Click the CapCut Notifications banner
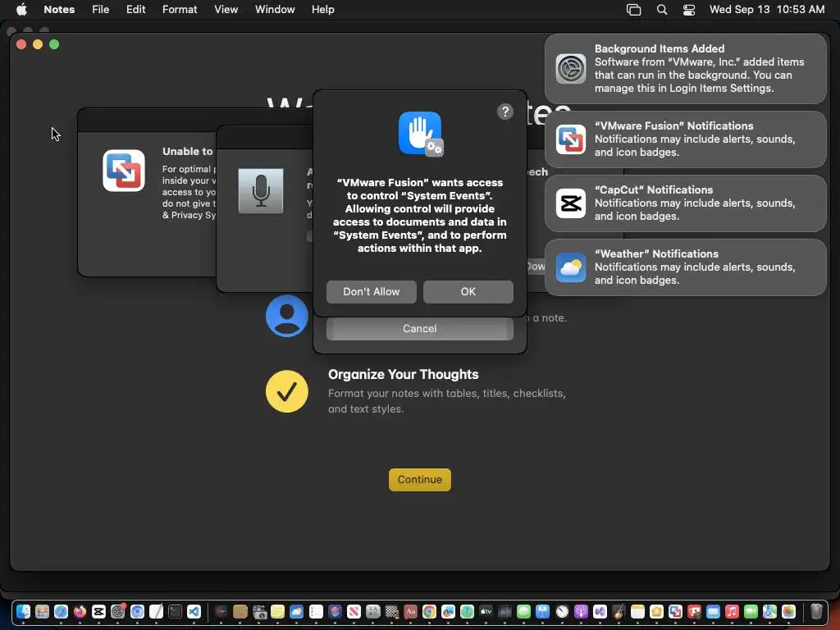 point(686,203)
